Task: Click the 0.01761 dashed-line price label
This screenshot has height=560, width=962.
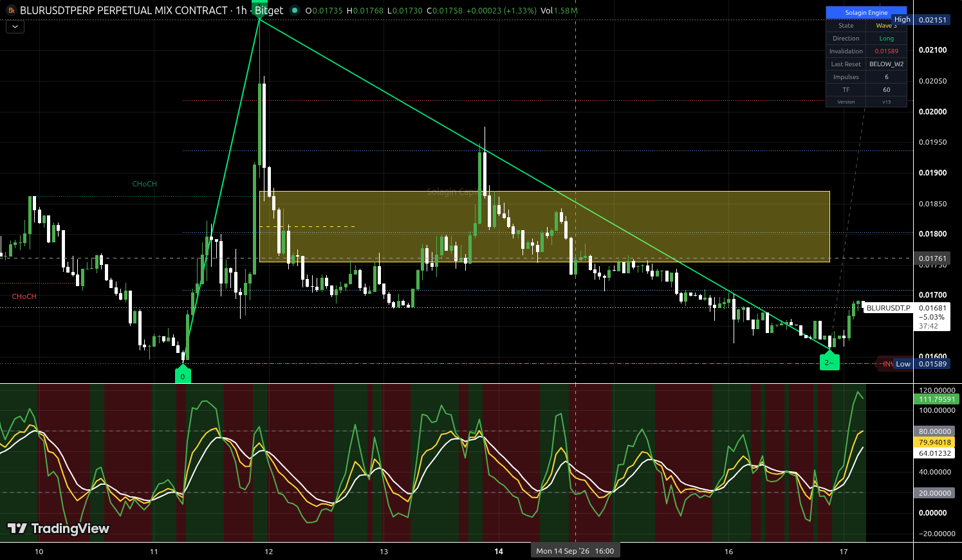Action: point(932,258)
